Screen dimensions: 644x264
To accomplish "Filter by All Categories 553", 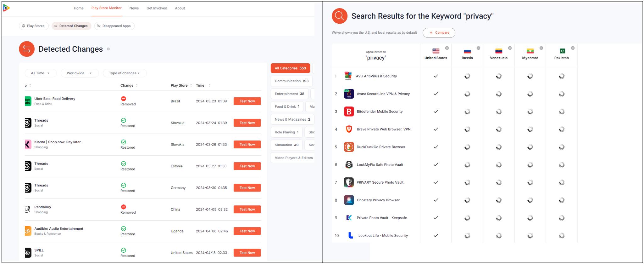I will [290, 68].
